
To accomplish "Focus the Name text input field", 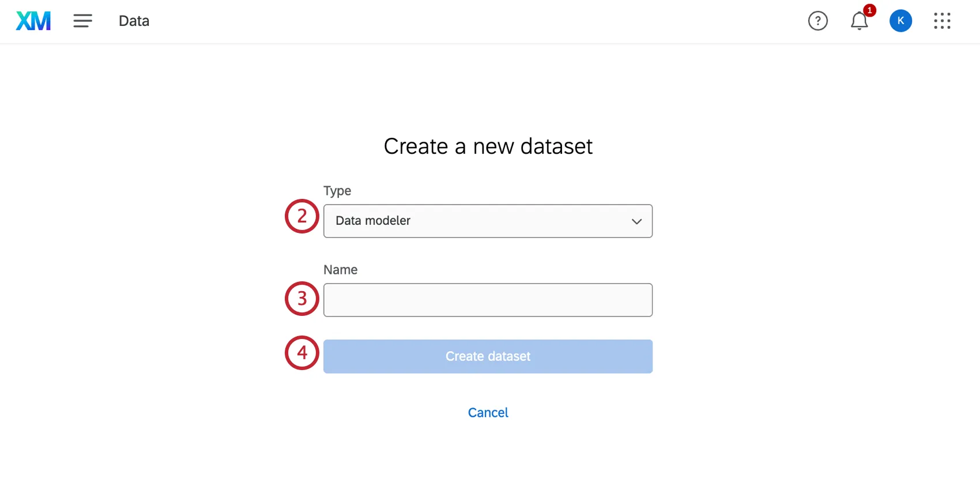I will click(488, 300).
